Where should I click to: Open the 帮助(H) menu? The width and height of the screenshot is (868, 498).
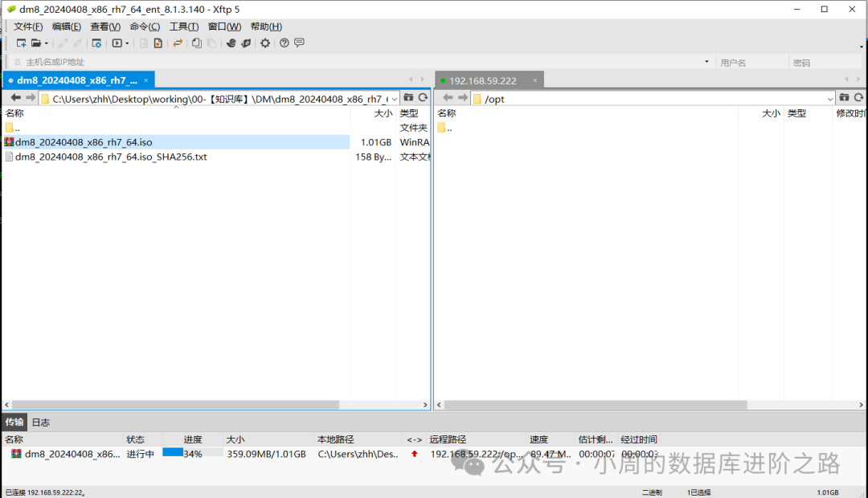266,27
